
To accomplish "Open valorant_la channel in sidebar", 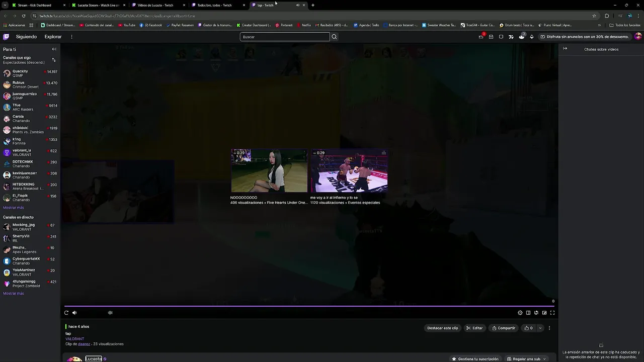I will (30, 152).
